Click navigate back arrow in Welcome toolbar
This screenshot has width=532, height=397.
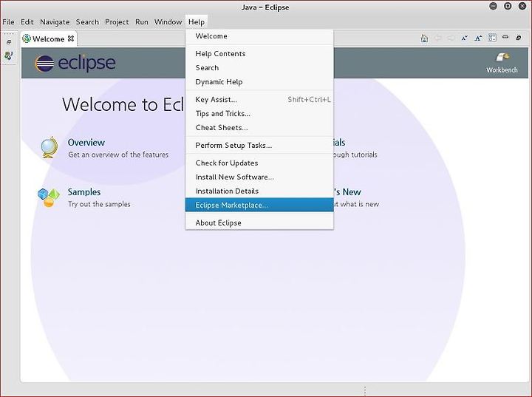click(437, 38)
